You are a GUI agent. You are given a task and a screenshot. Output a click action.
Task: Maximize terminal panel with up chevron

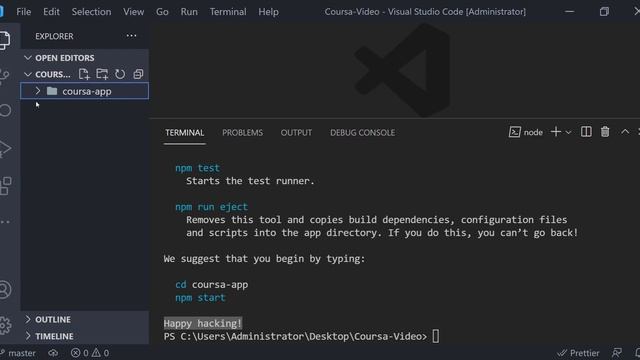coord(625,131)
